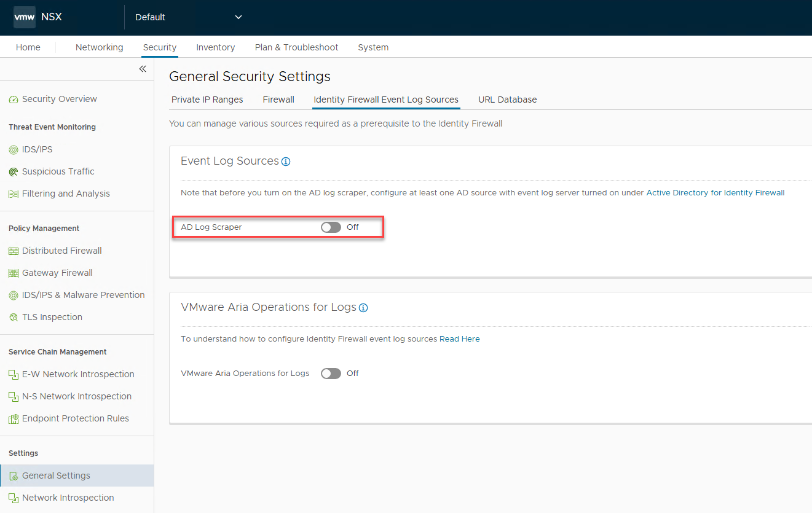Click the TLS Inspection icon

tap(14, 318)
